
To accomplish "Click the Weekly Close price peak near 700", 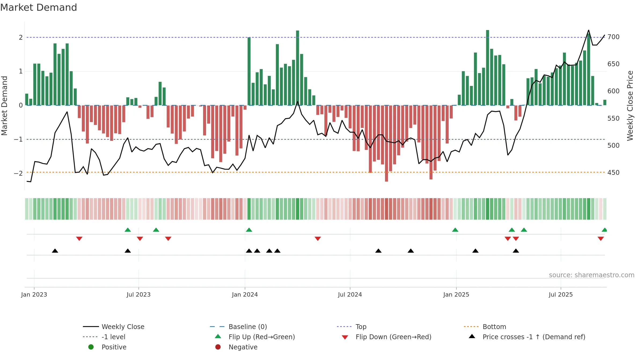I will coord(589,30).
